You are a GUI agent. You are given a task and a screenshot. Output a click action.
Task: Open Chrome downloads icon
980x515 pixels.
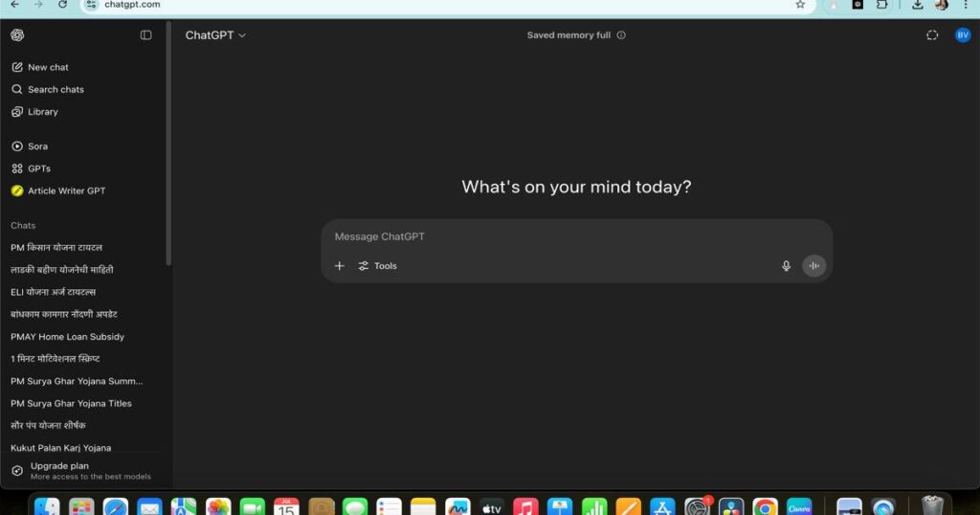click(x=918, y=5)
